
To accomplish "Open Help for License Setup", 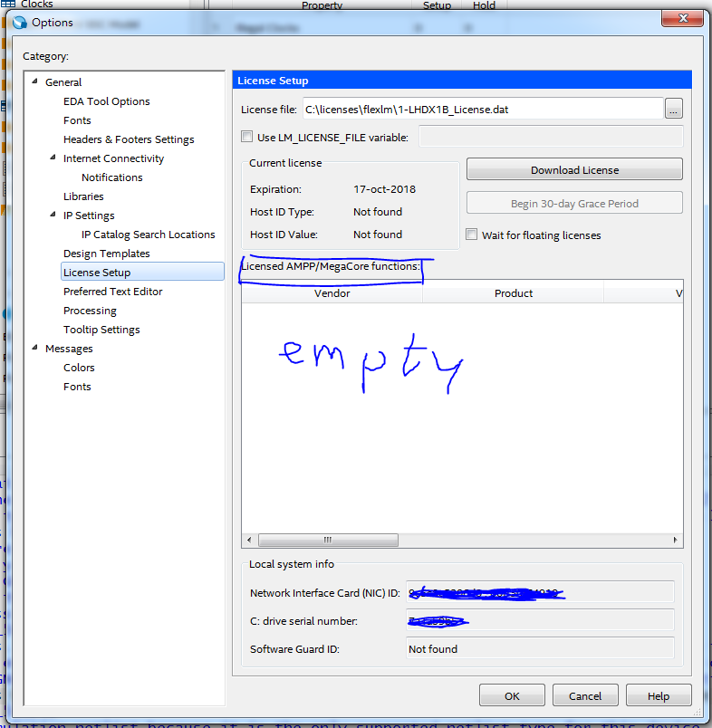I will pos(659,695).
